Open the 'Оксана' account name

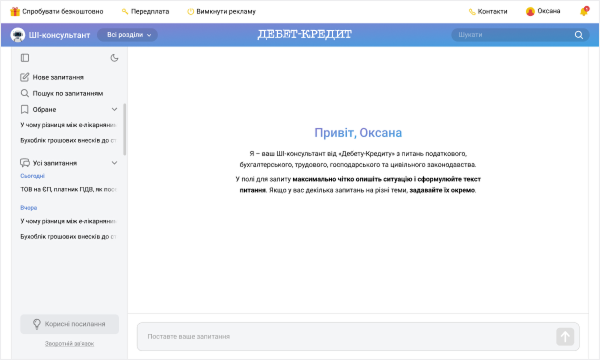tap(549, 11)
